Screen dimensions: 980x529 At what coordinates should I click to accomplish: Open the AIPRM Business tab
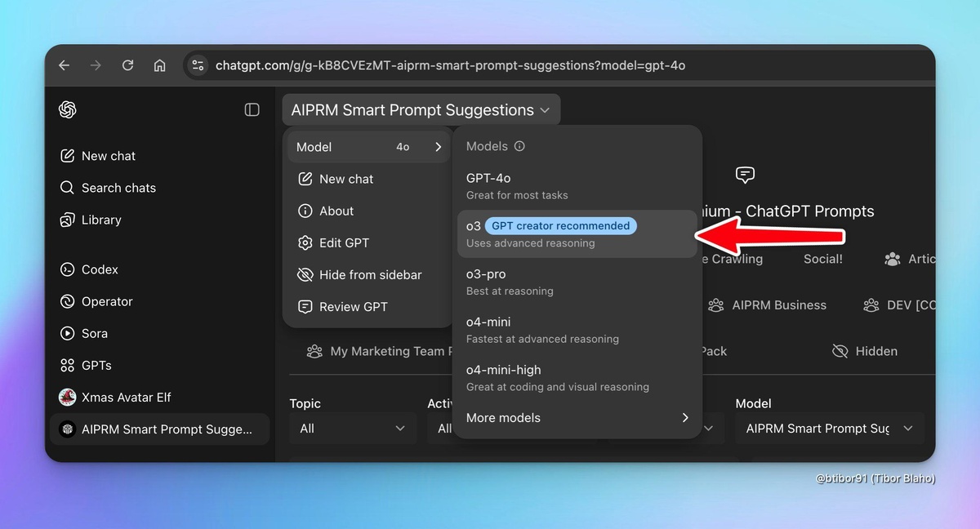[x=768, y=305]
